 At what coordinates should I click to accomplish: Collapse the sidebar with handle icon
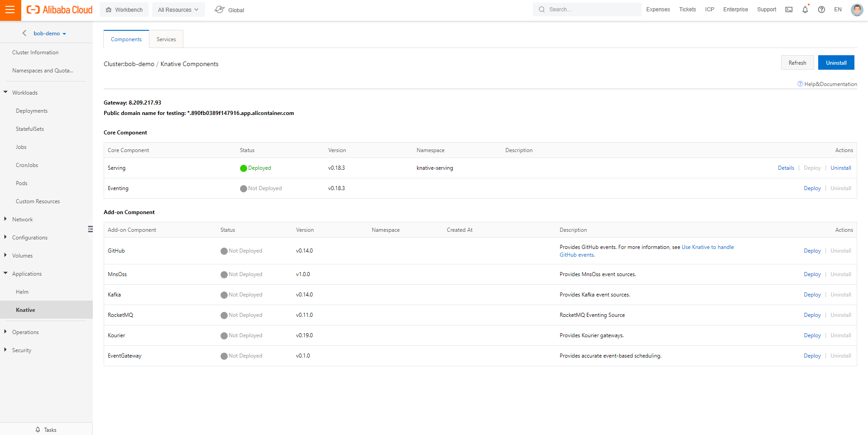[x=90, y=229]
